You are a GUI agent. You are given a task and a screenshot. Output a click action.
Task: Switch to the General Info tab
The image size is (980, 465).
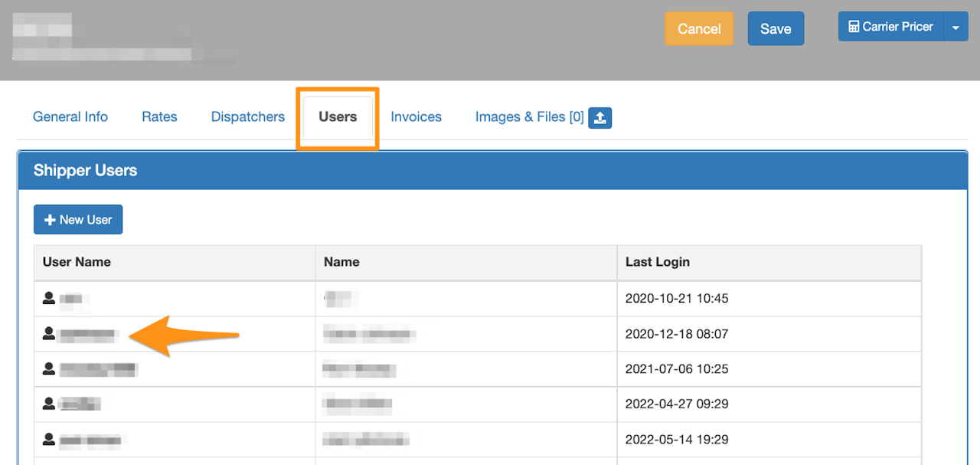point(70,117)
